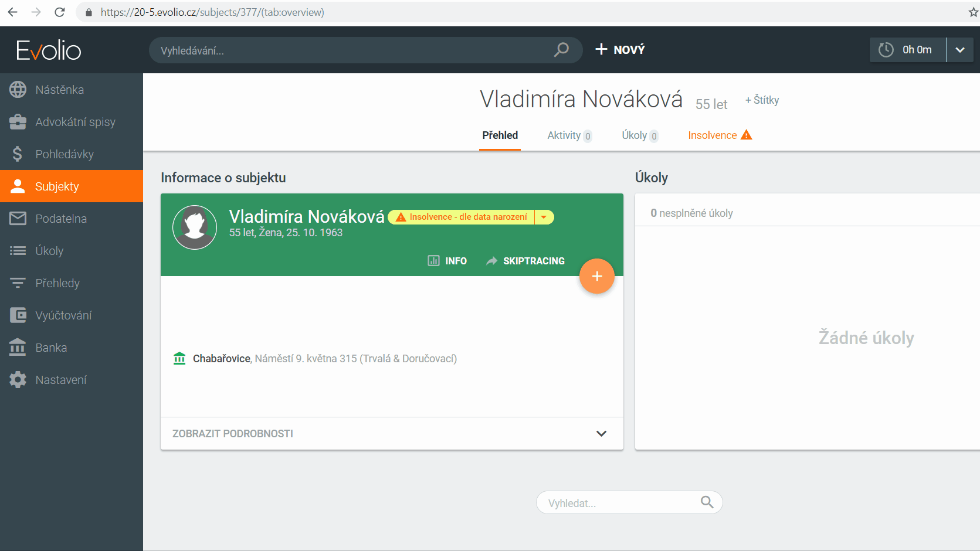Screen dimensions: 980x551
Task: Click the Pohledávky dollar icon
Action: point(18,154)
